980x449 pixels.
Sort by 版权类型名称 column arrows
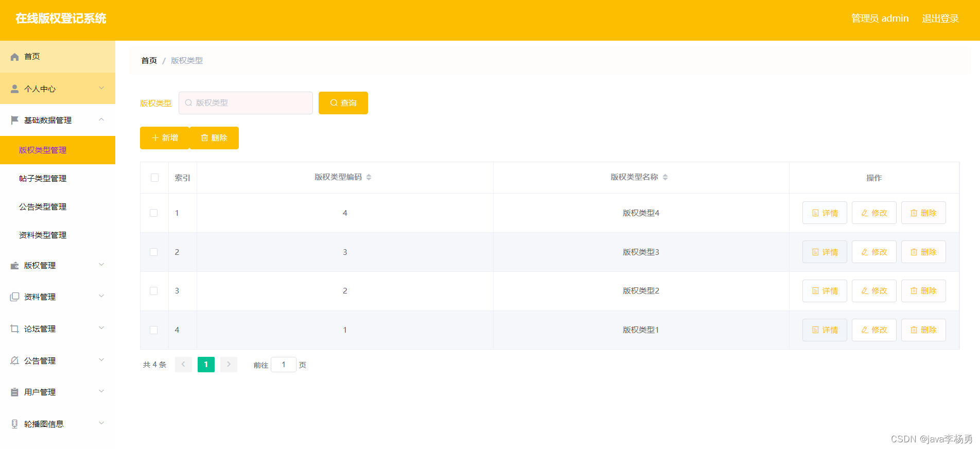pos(665,177)
